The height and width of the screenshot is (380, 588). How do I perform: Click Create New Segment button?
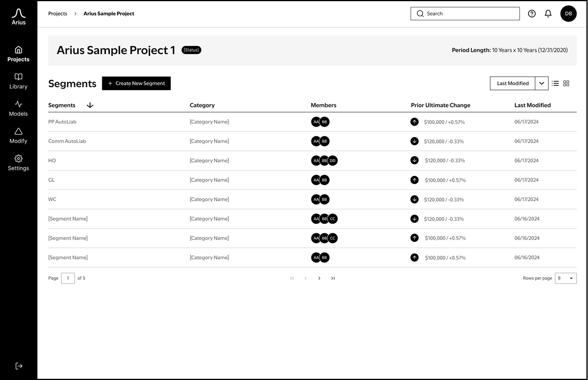click(136, 83)
